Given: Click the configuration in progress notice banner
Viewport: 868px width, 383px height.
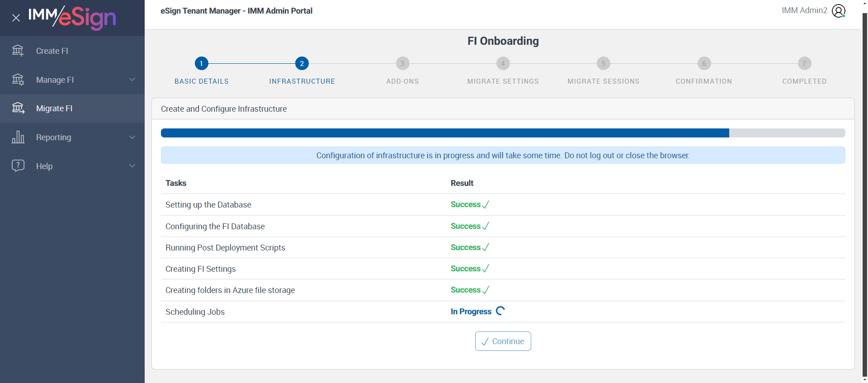Looking at the screenshot, I should click(503, 155).
